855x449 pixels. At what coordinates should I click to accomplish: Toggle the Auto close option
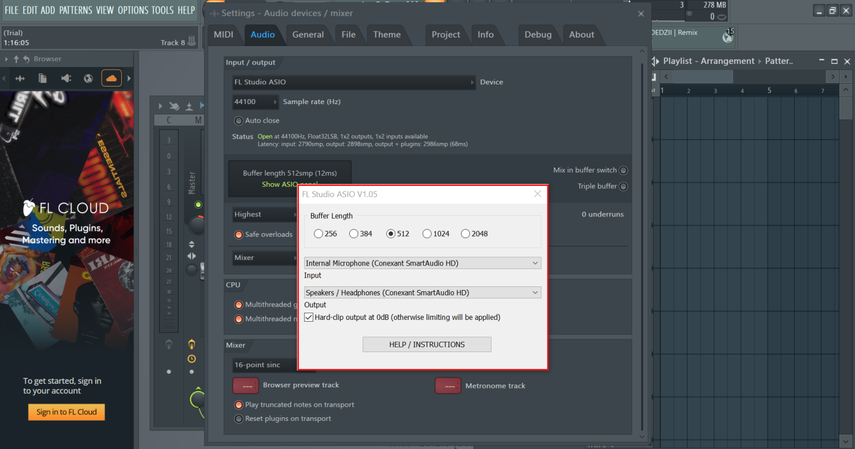238,121
